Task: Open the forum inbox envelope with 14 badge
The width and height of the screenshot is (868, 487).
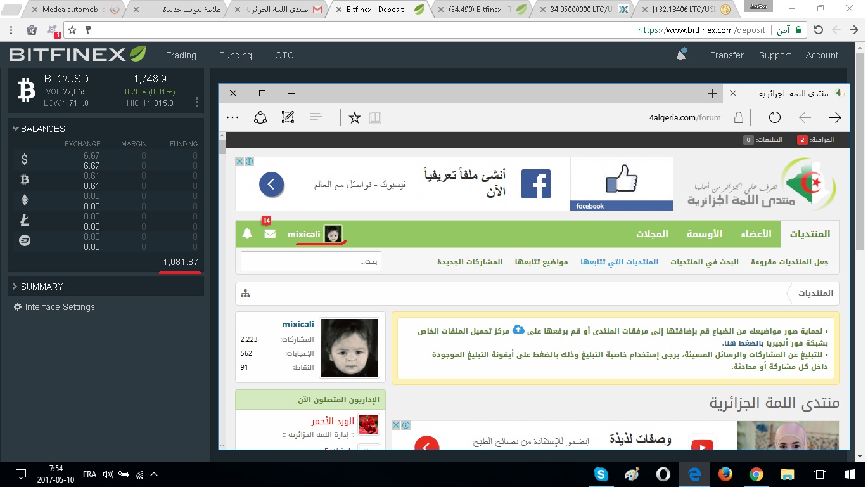Action: pos(270,233)
